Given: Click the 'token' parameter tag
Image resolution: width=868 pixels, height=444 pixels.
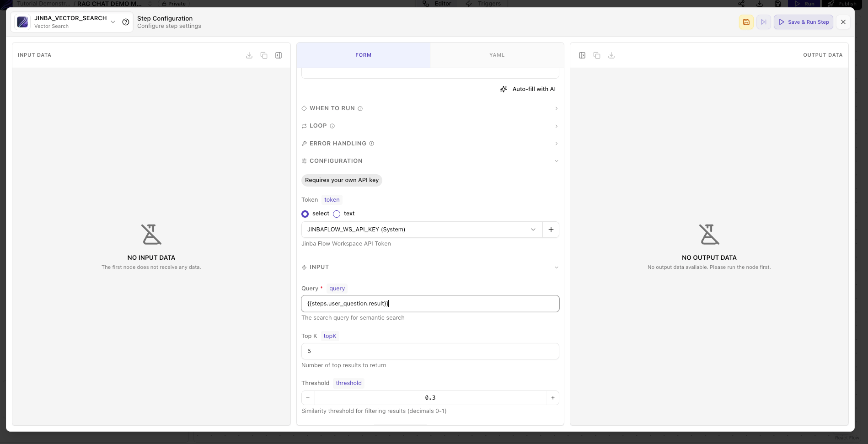Looking at the screenshot, I should [x=332, y=200].
